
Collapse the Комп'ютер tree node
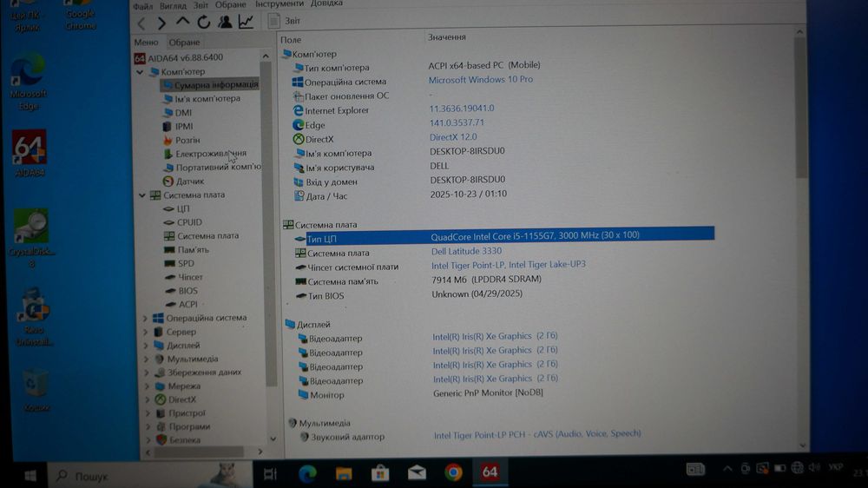point(140,72)
